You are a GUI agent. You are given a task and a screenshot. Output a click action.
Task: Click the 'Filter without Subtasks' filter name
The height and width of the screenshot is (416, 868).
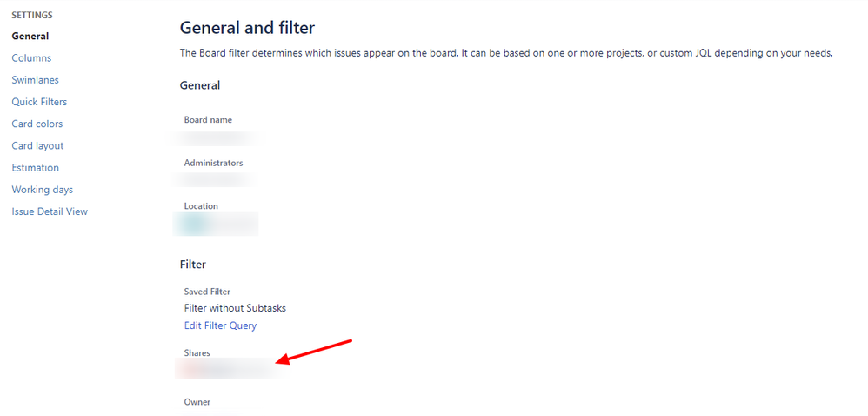[x=235, y=308]
